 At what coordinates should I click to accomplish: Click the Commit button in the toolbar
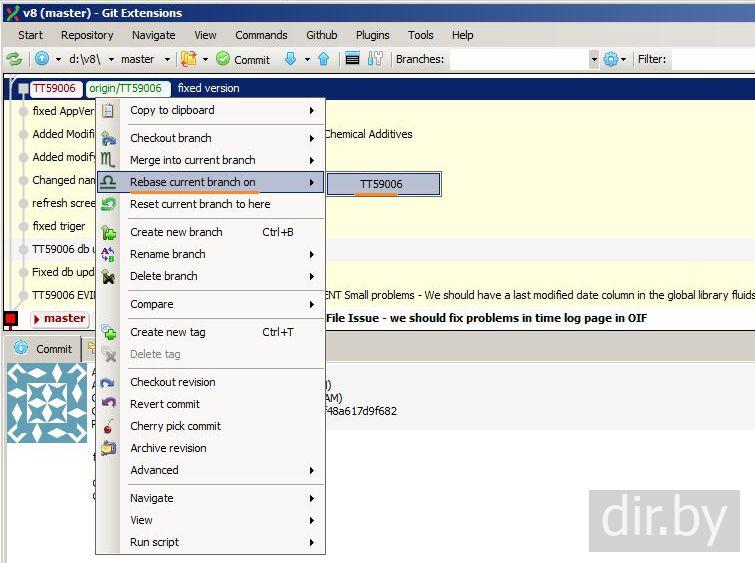(243, 59)
